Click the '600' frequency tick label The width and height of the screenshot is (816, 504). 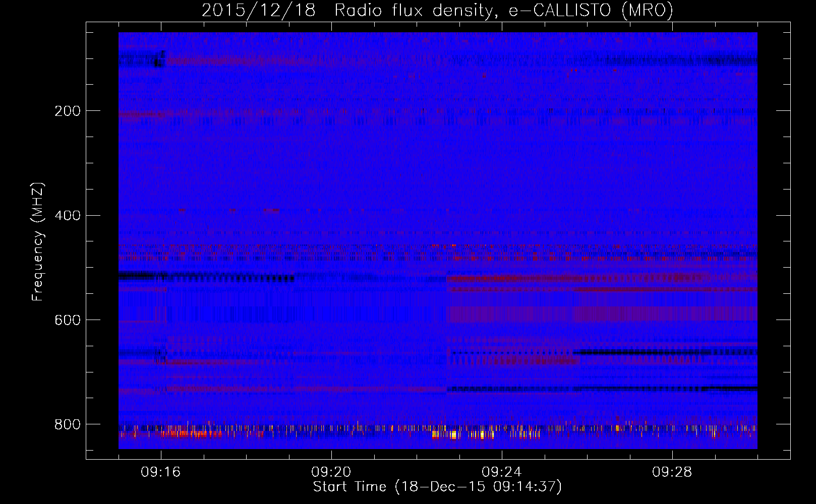[68, 321]
